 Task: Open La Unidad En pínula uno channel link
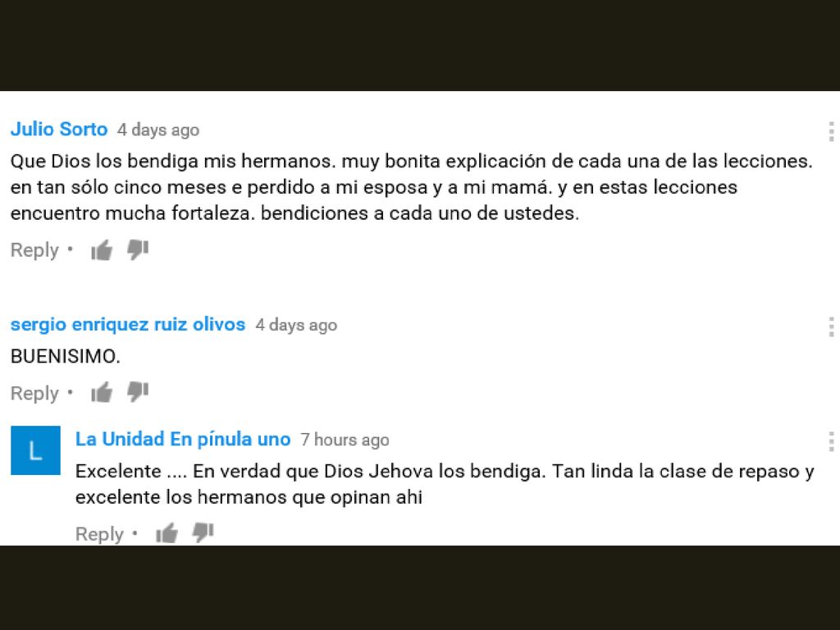click(x=183, y=440)
